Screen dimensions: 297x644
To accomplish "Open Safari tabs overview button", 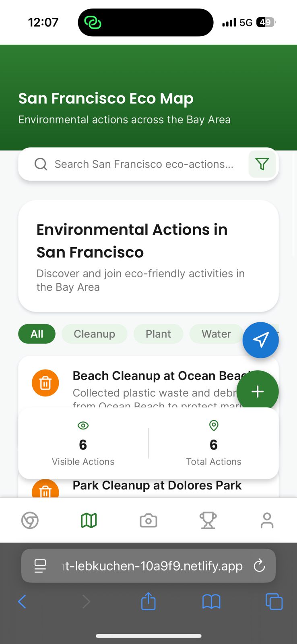I will coord(274,602).
